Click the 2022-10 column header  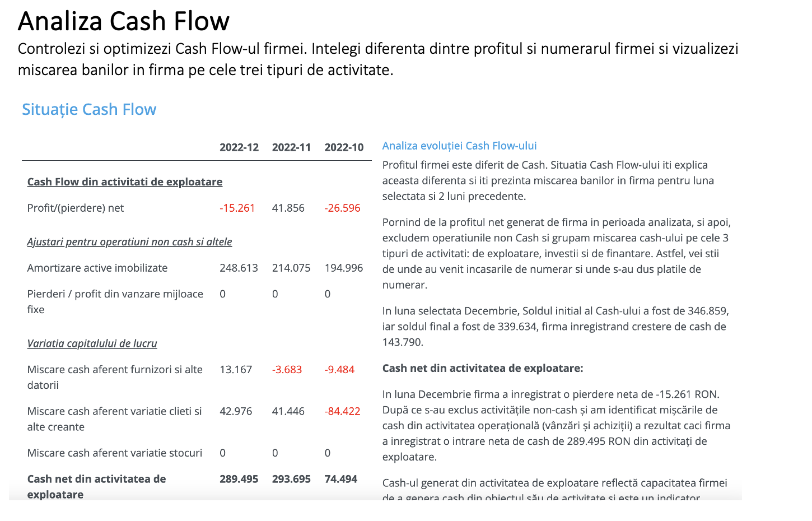pyautogui.click(x=344, y=147)
